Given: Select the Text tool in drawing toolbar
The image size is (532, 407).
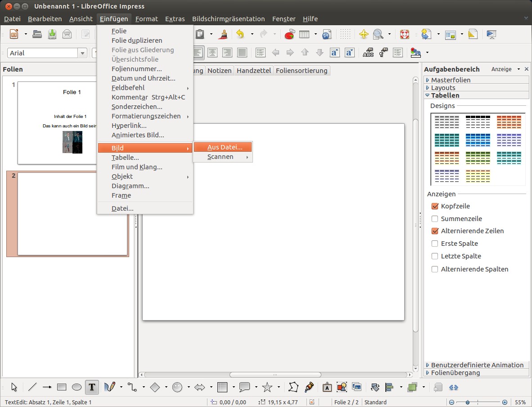Looking at the screenshot, I should tap(92, 387).
